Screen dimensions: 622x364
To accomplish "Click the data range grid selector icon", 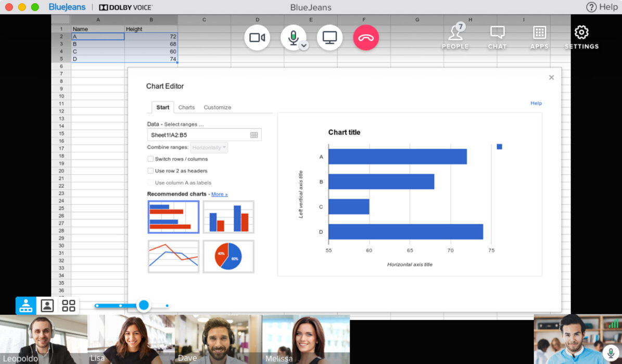I will click(254, 135).
